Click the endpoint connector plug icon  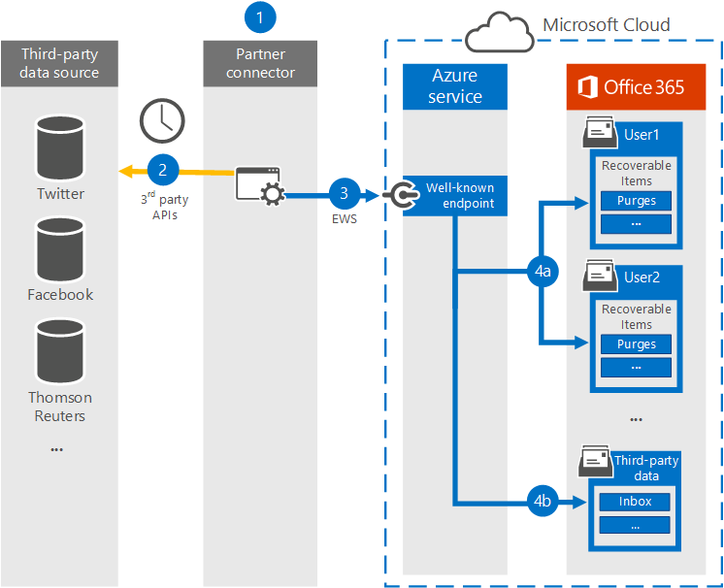click(x=401, y=196)
